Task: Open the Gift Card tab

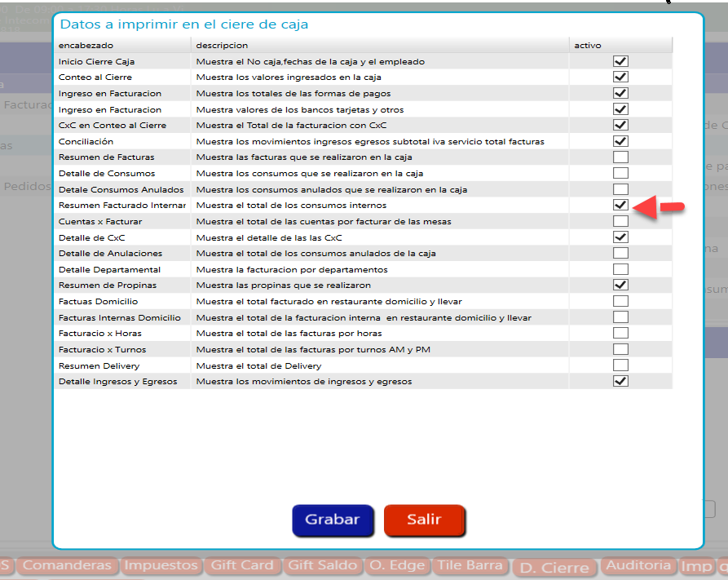Action: click(x=242, y=565)
